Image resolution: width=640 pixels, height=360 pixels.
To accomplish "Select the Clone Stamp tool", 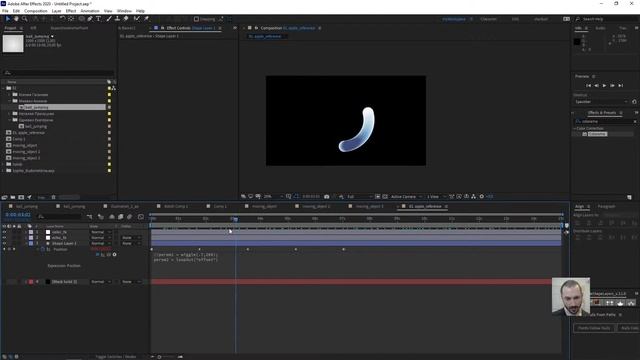I will coord(117,19).
